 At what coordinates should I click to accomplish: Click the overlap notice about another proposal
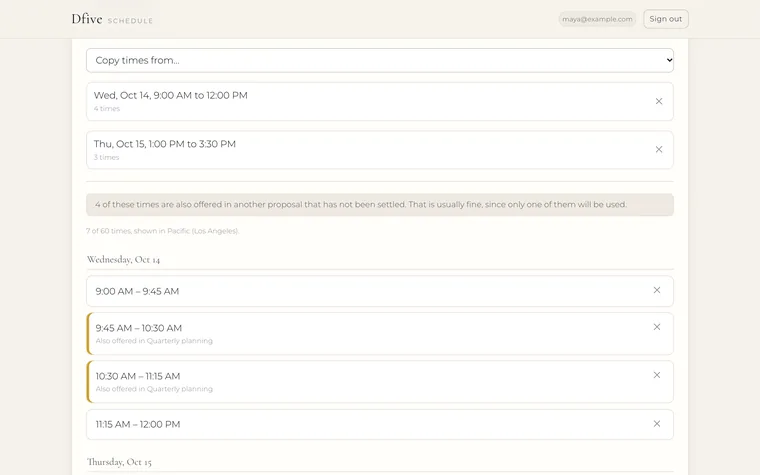click(380, 205)
